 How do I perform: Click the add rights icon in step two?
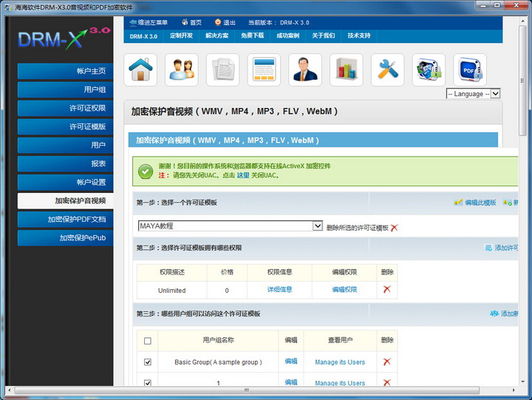(x=488, y=248)
